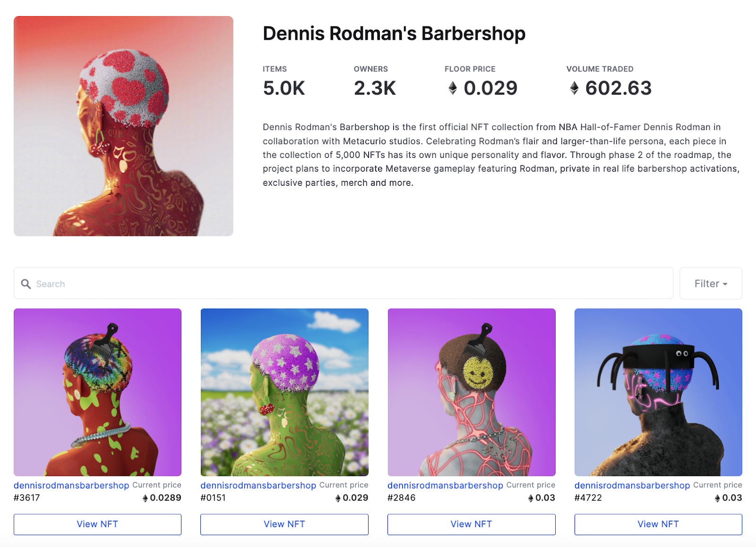
Task: View NFT #3617
Action: coord(97,524)
